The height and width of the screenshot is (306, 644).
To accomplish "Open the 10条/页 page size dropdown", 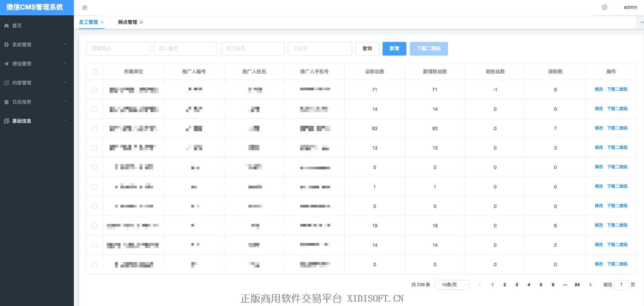I will click(x=452, y=285).
